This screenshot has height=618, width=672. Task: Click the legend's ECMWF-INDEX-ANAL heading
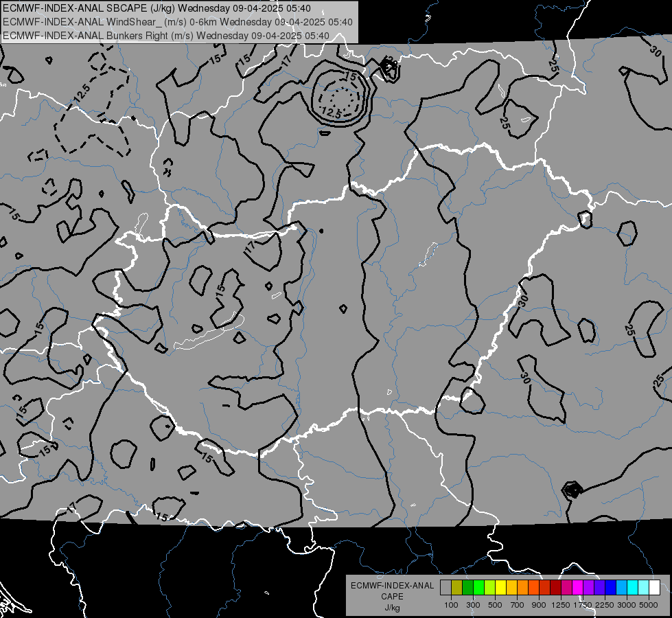click(x=392, y=586)
